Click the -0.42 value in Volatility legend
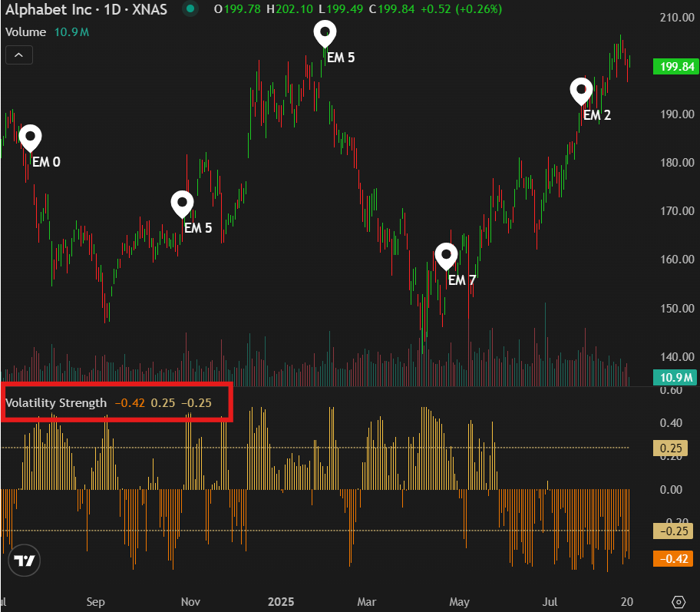 click(x=130, y=403)
